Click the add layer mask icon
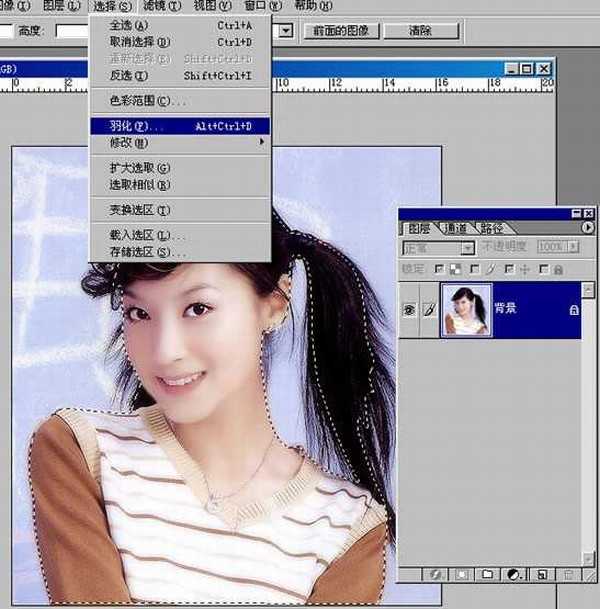The image size is (600, 609). (x=461, y=575)
